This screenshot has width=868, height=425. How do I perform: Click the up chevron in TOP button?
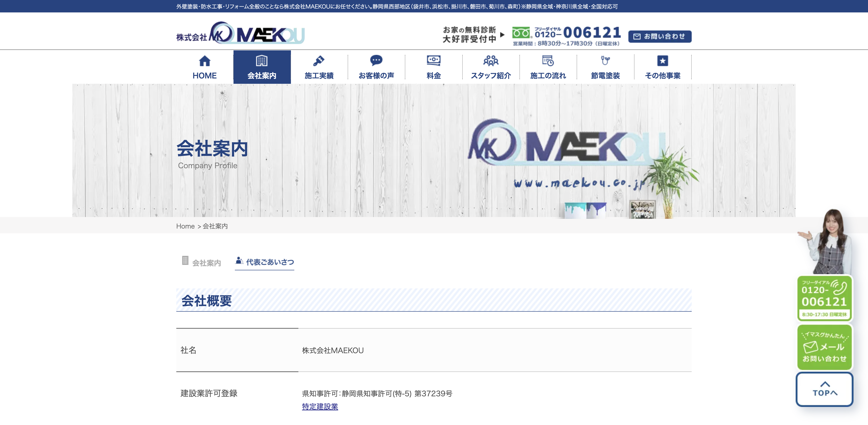825,384
